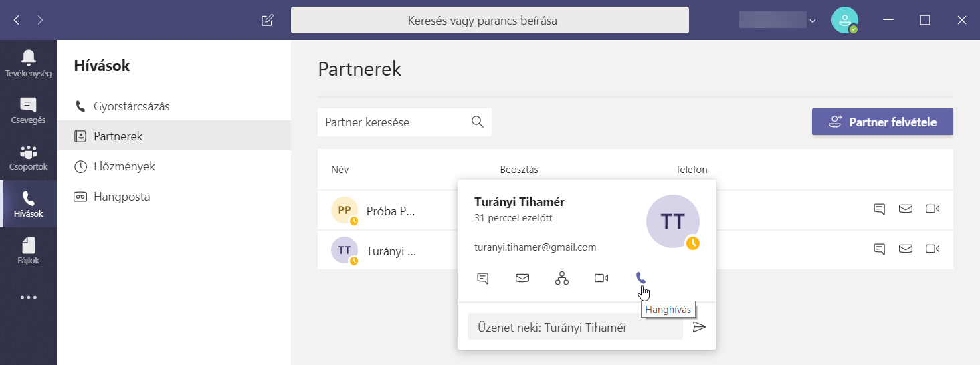
Task: Open the Csoportok section
Action: coord(28,157)
